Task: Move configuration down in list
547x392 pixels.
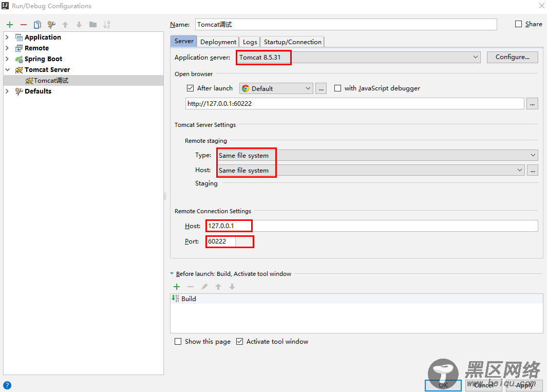Action: point(79,25)
